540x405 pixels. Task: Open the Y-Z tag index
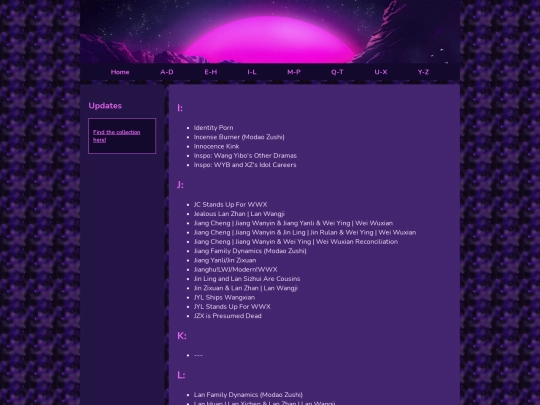(x=423, y=72)
